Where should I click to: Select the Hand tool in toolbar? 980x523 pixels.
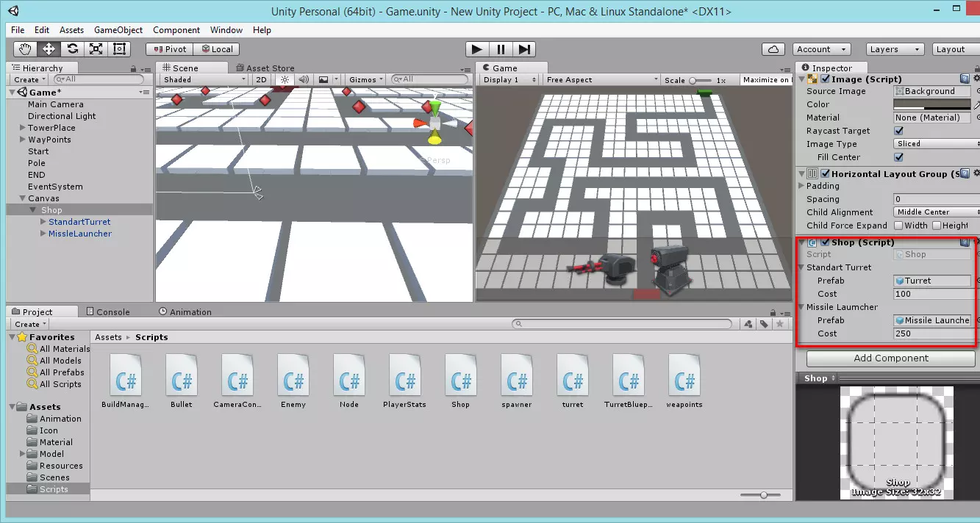click(x=25, y=49)
